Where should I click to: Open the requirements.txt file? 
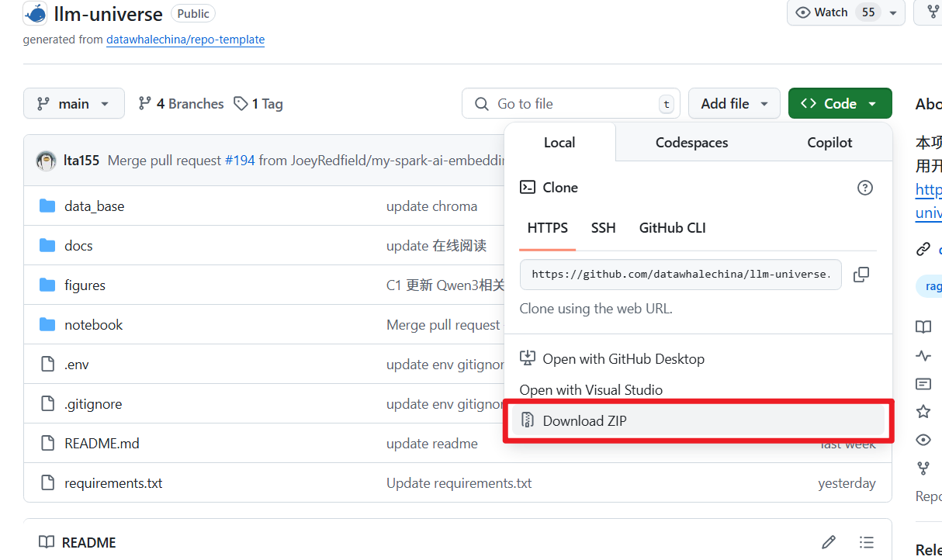click(x=113, y=482)
